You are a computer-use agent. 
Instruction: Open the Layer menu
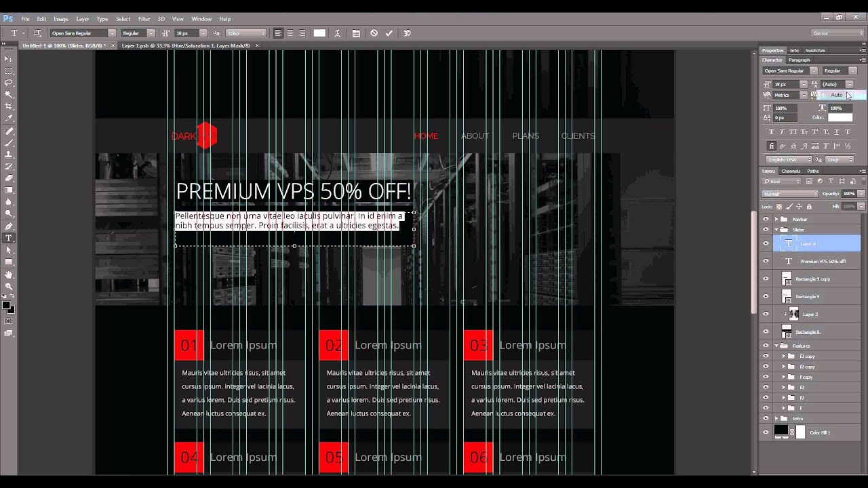(x=83, y=19)
